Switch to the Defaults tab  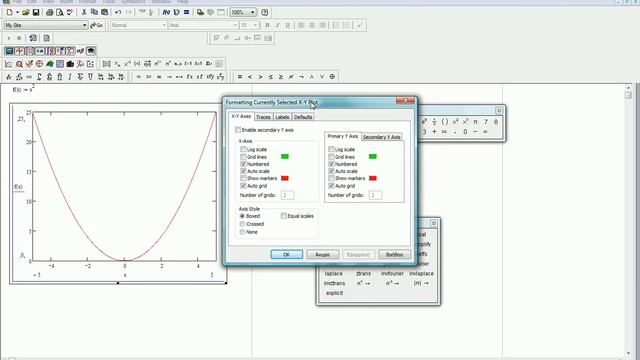[303, 117]
